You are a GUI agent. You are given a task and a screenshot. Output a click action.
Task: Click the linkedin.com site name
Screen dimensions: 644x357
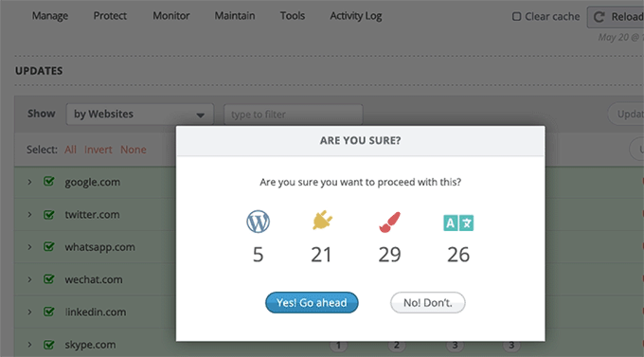point(96,312)
